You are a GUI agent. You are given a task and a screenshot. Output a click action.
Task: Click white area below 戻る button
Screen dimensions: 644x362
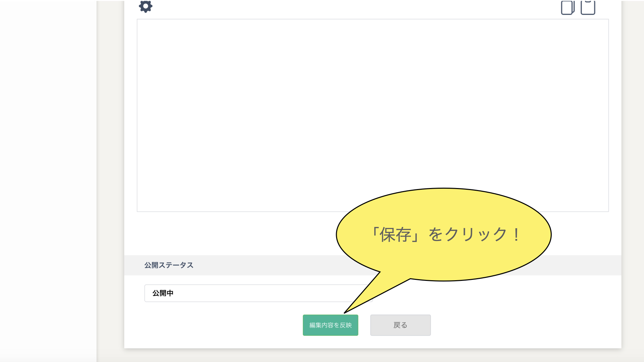400,342
